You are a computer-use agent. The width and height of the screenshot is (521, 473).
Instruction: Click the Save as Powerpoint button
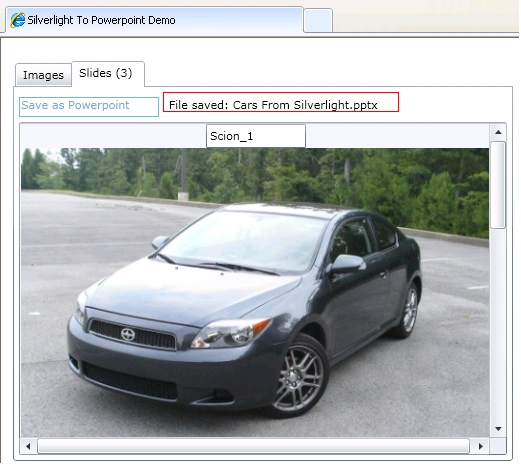(89, 107)
